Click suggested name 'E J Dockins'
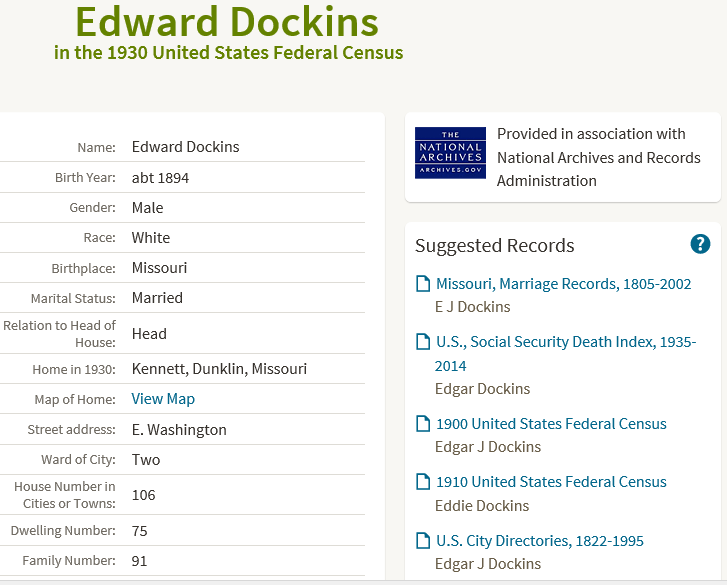The width and height of the screenshot is (727, 585). 472,307
